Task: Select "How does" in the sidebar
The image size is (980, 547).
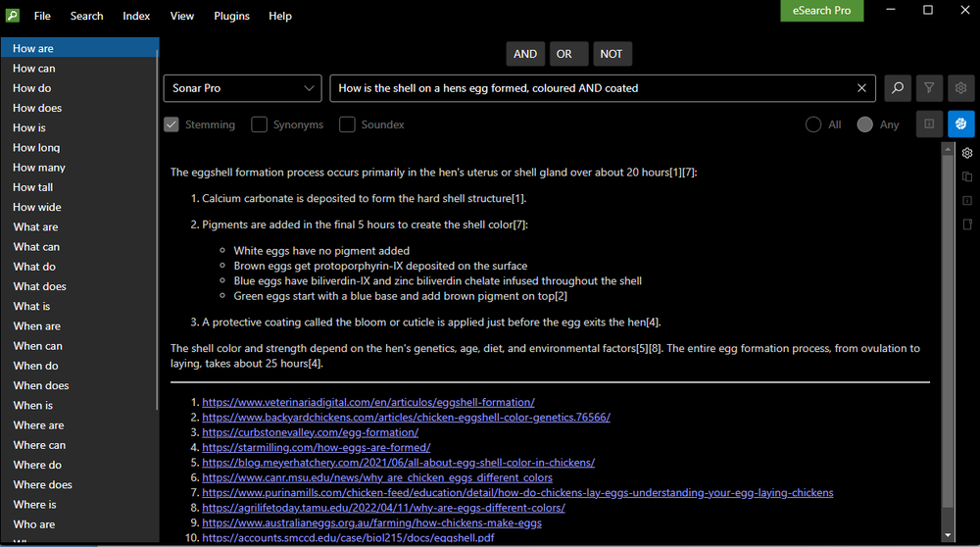Action: tap(79, 108)
